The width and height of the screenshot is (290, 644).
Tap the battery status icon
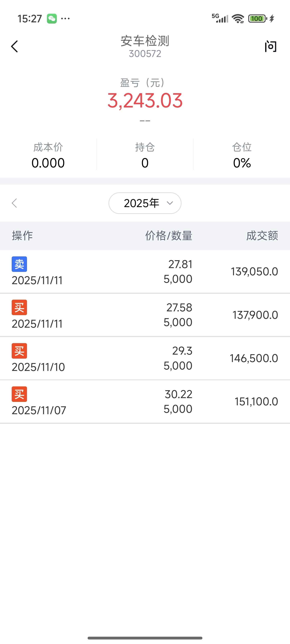click(257, 19)
